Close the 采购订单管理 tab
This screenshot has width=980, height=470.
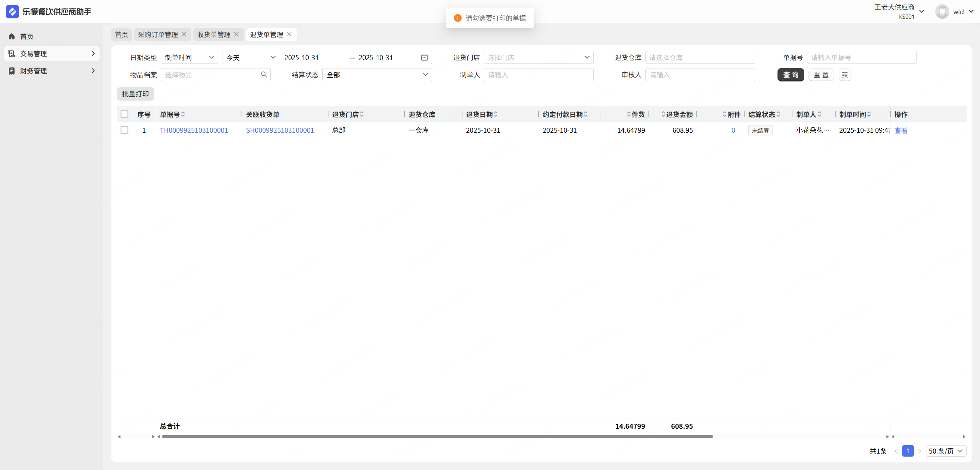(x=184, y=34)
